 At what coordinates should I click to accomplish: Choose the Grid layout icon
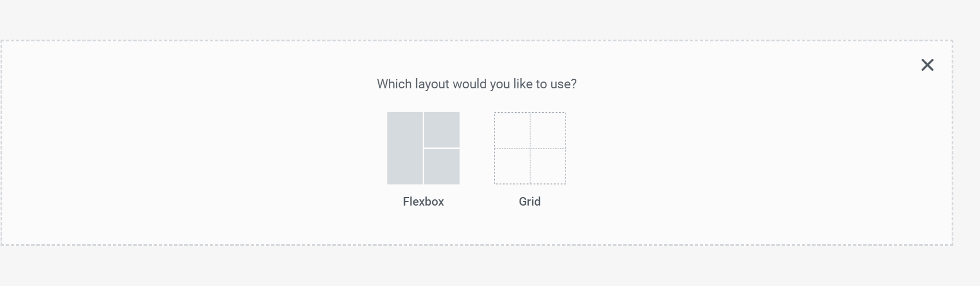tap(530, 148)
